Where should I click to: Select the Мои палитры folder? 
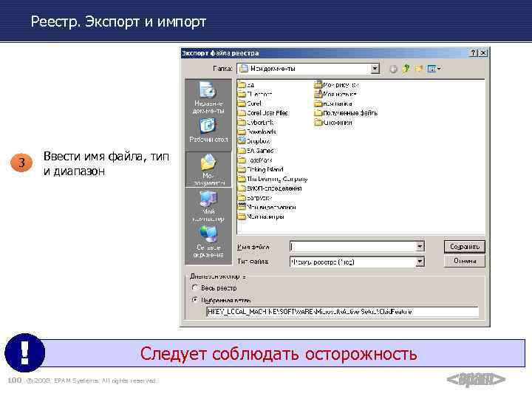pyautogui.click(x=261, y=216)
